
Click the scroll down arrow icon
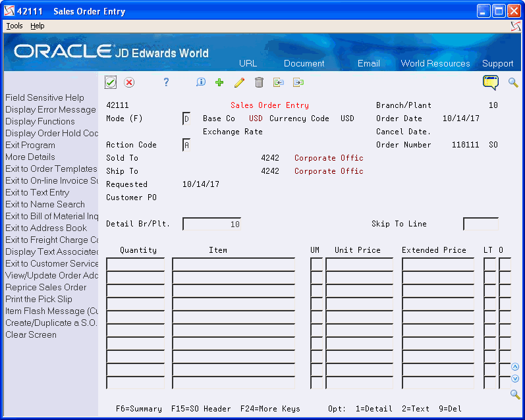click(x=515, y=379)
